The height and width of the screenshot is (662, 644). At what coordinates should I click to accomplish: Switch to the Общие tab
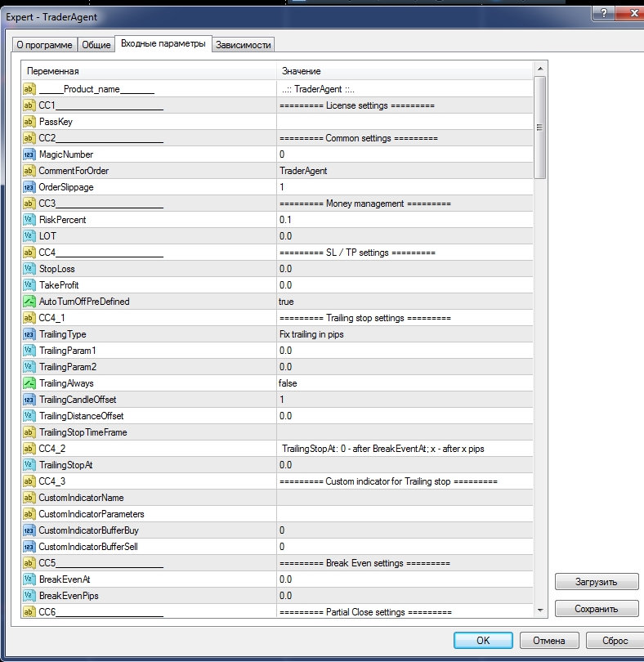click(x=96, y=45)
